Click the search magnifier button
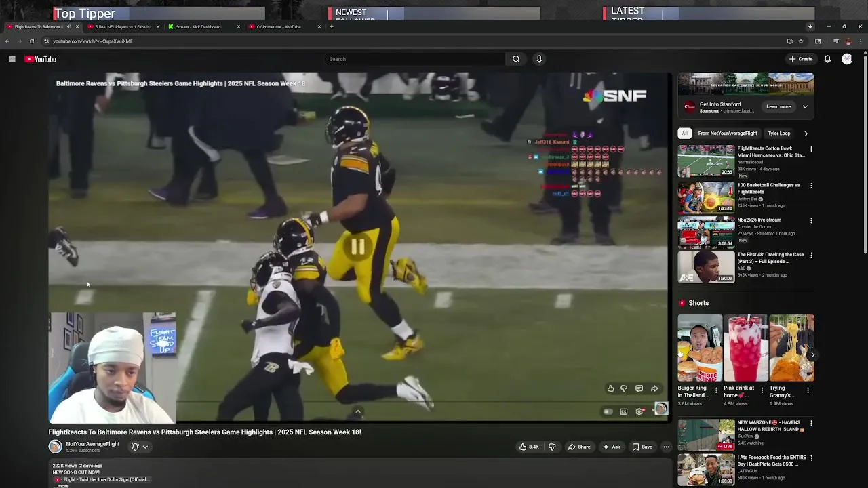 [x=516, y=59]
